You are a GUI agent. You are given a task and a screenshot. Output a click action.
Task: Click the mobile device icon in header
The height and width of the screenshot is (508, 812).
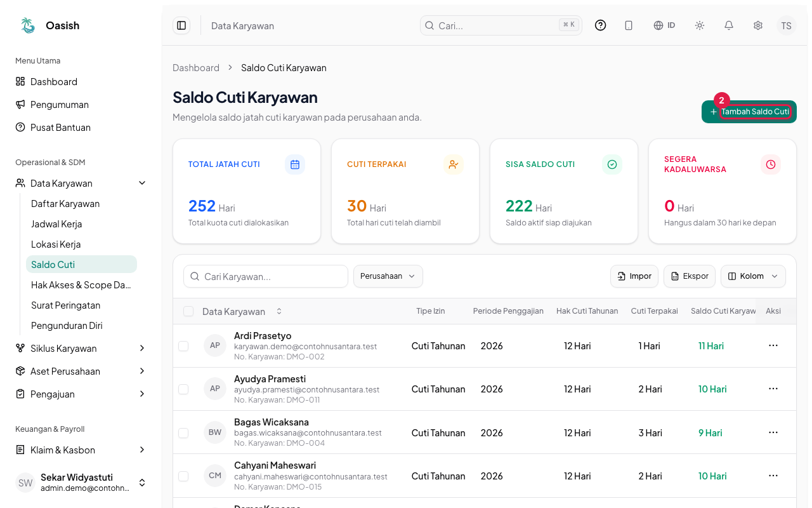pos(629,25)
